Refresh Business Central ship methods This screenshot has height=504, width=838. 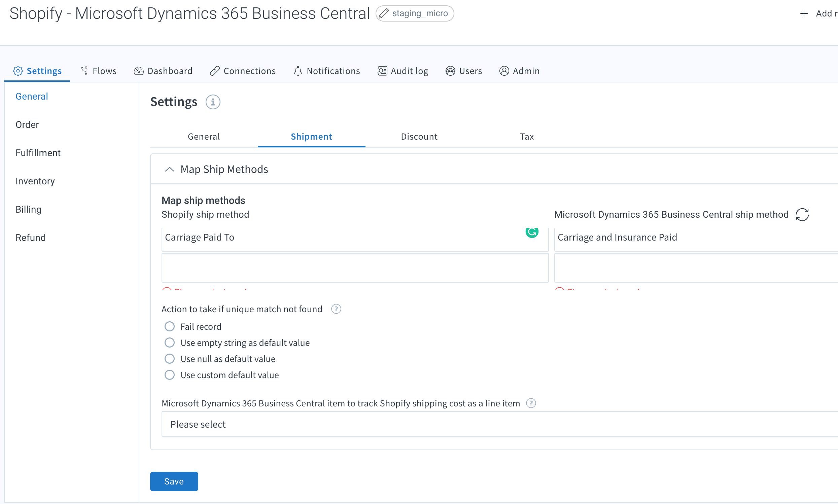pyautogui.click(x=802, y=215)
